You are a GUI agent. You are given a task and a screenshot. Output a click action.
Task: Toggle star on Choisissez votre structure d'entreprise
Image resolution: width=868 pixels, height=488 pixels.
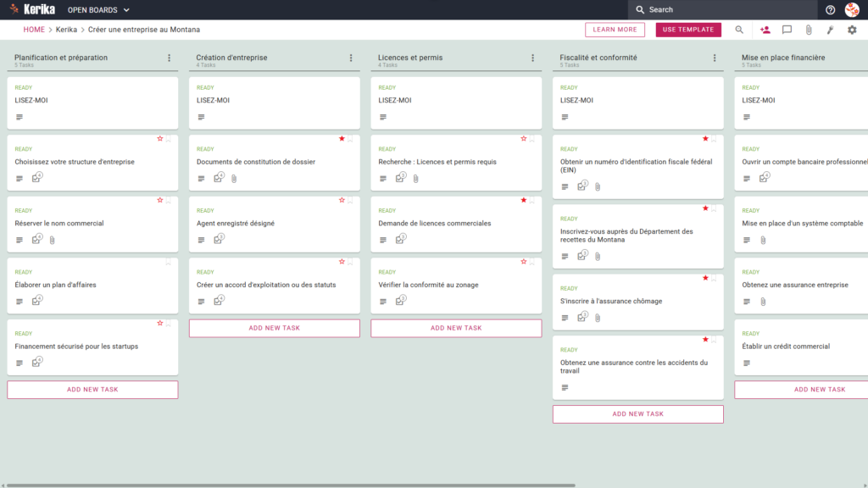coord(160,139)
